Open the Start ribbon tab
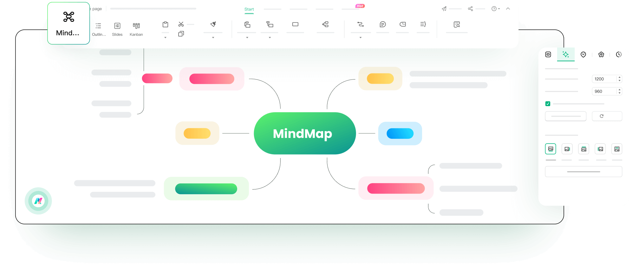Screen dimensions: 644x268 point(249,9)
